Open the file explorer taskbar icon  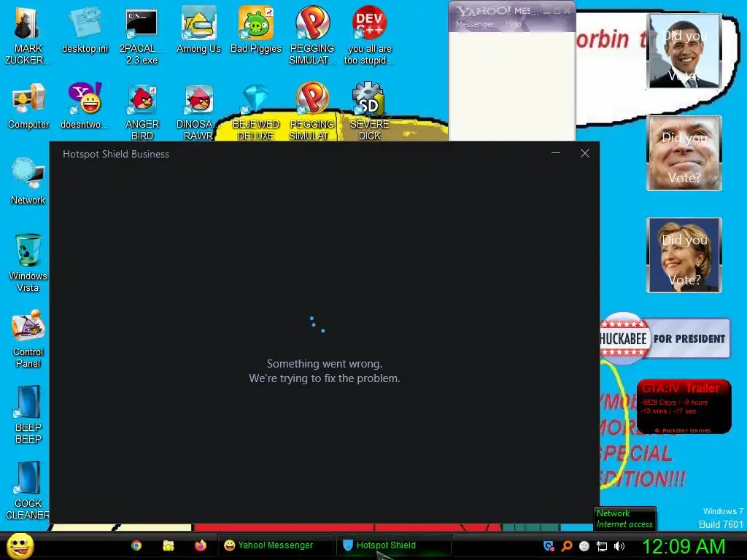[169, 545]
